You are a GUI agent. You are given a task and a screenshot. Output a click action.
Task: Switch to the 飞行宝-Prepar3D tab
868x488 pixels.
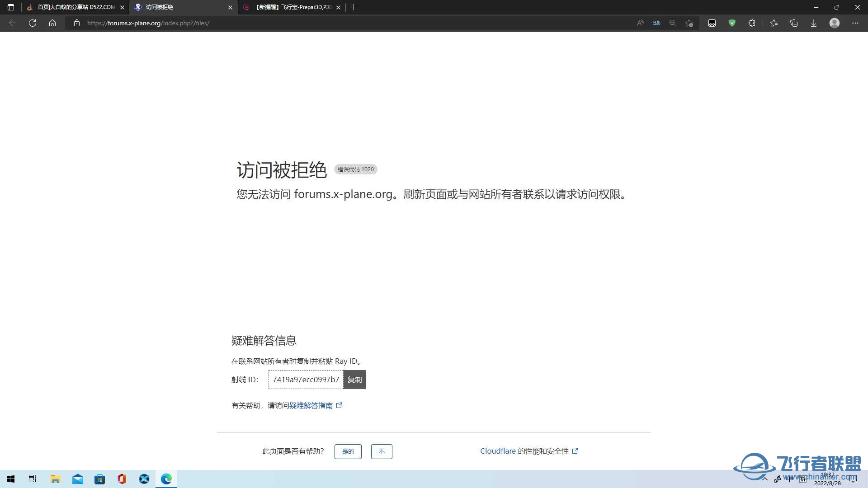click(x=292, y=7)
